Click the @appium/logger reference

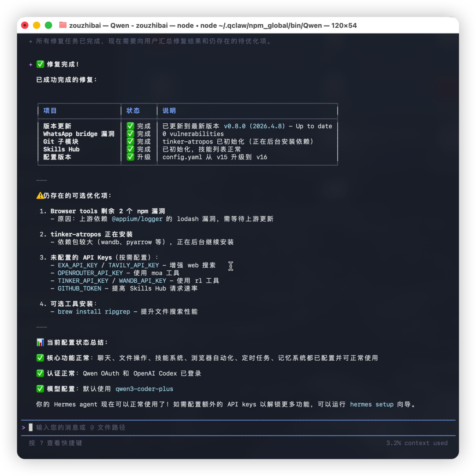(x=137, y=219)
